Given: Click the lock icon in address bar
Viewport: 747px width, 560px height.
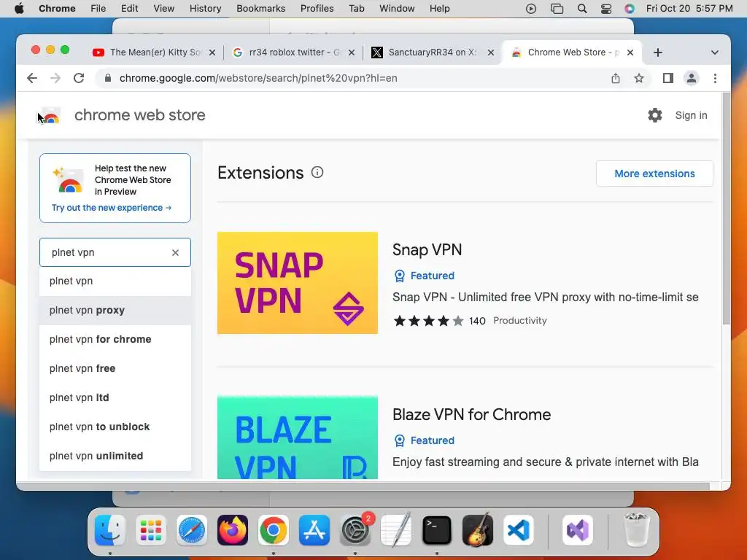Looking at the screenshot, I should click(x=108, y=78).
